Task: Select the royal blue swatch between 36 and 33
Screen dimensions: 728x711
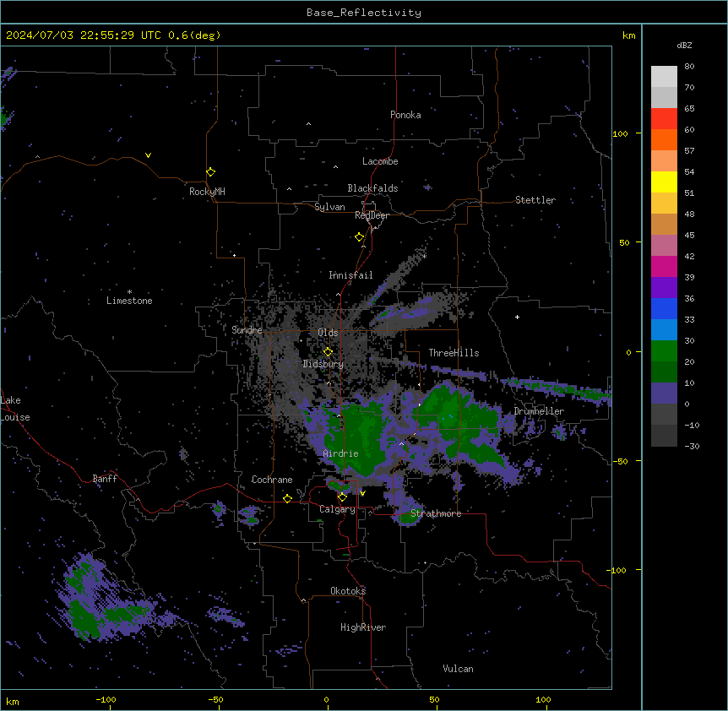Action: point(664,308)
